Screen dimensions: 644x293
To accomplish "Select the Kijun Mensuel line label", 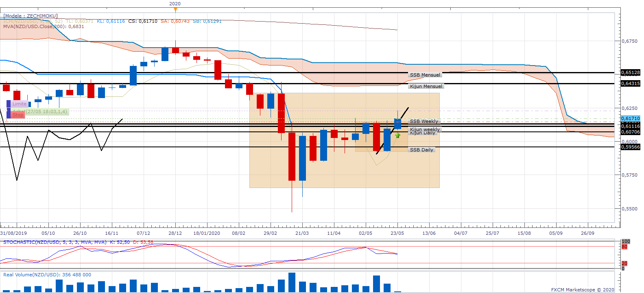I will 426,86.
